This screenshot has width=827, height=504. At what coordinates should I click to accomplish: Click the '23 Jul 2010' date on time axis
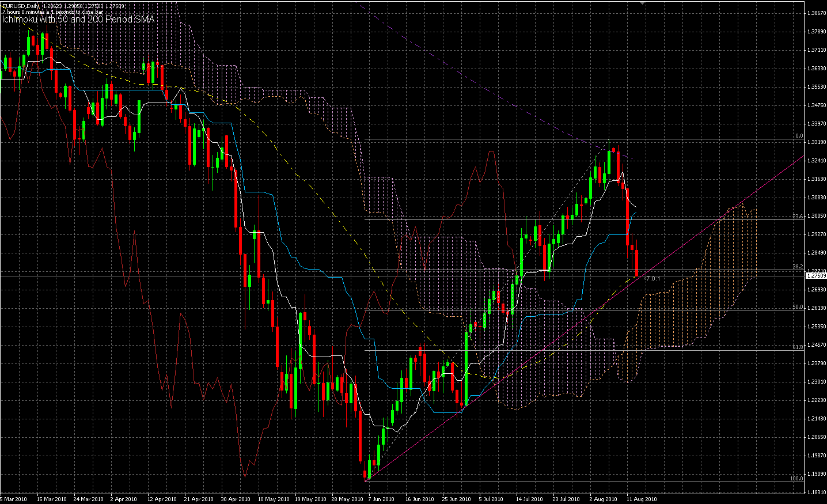[566, 499]
